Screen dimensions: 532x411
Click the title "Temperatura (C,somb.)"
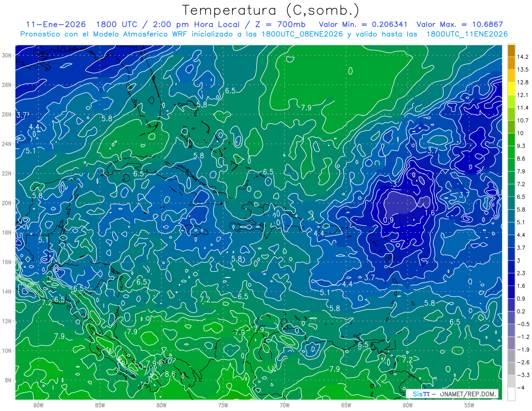click(271, 10)
